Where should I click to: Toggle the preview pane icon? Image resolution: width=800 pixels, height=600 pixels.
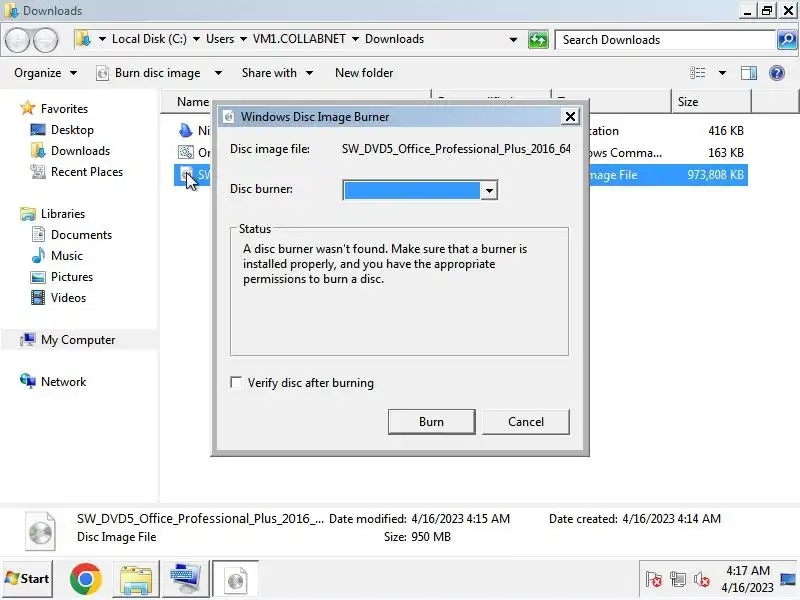[748, 73]
